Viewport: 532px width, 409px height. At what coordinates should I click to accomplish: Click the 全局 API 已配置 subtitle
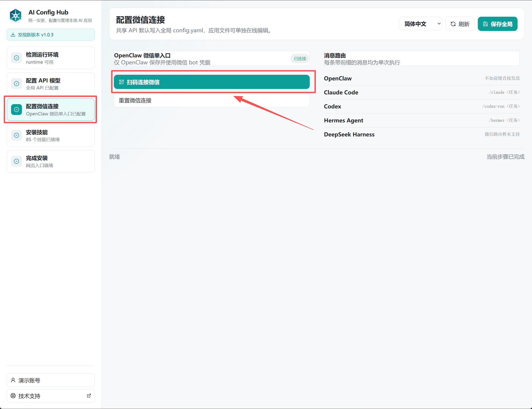tap(42, 88)
